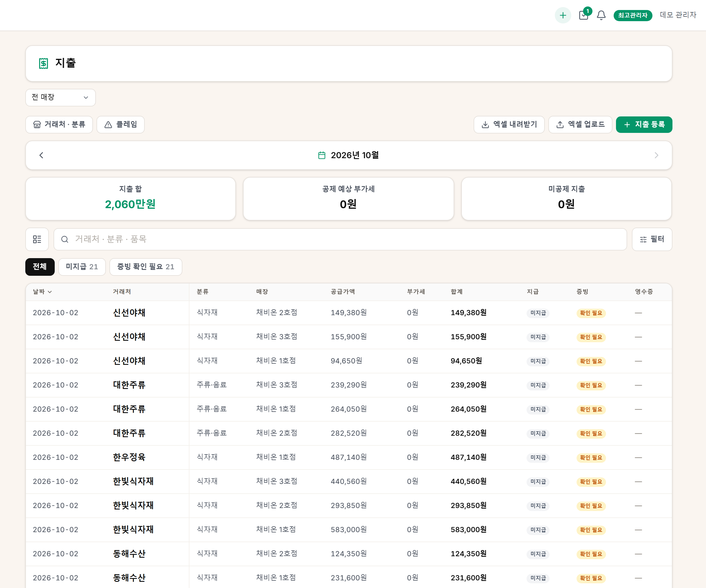Click 엑셀 내려받기 button
Image resolution: width=706 pixels, height=588 pixels.
coord(509,125)
